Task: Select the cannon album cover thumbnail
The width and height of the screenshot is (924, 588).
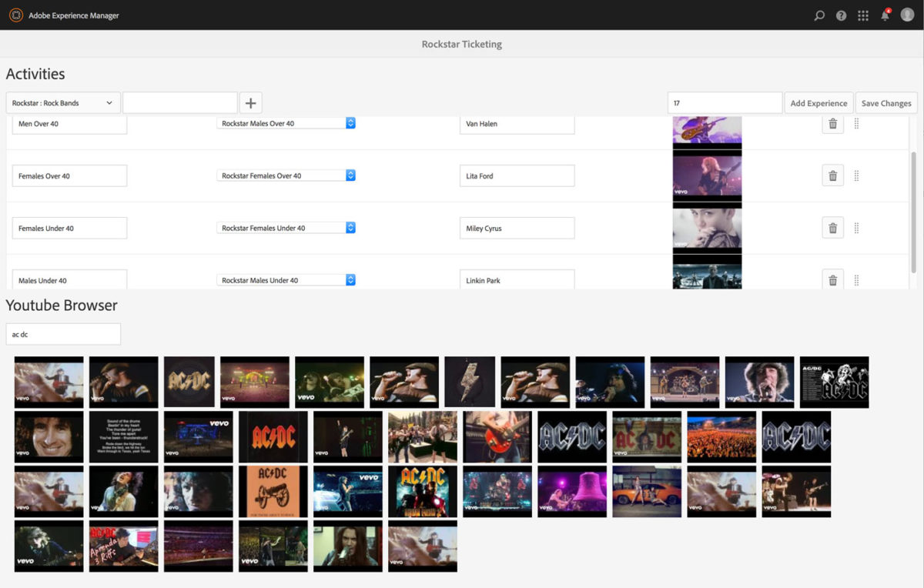Action: tap(273, 491)
